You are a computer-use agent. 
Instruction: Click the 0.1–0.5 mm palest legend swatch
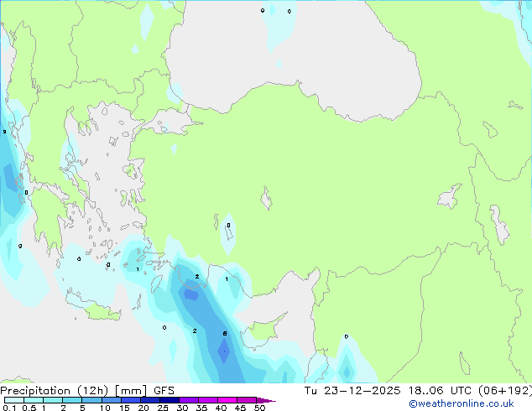(14, 400)
